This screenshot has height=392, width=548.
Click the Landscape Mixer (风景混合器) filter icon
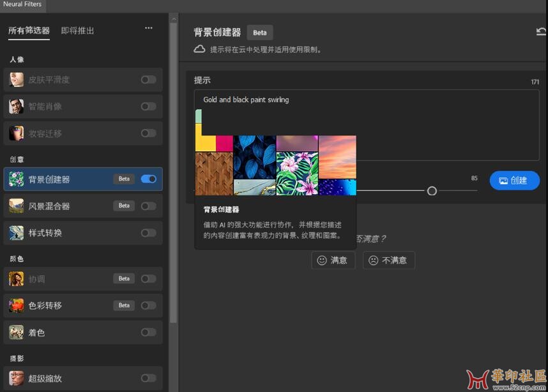[16, 206]
